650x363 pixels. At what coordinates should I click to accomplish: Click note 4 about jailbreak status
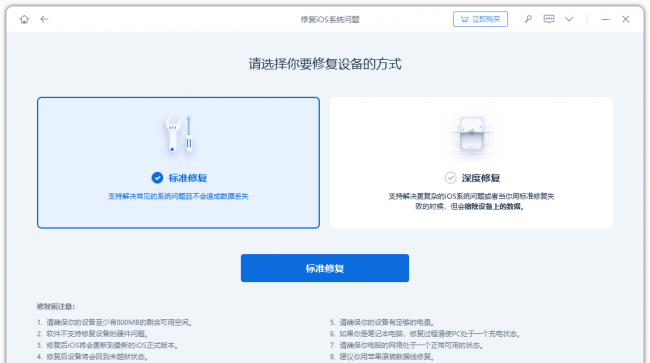(x=92, y=356)
